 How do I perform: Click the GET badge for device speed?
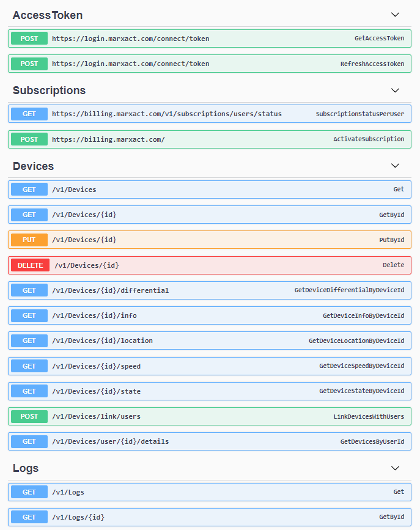(x=29, y=366)
